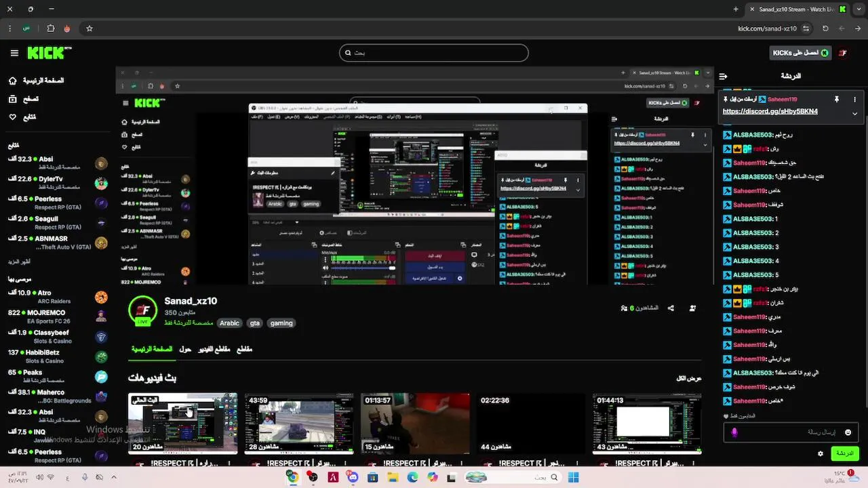This screenshot has width=868, height=488.
Task: Click Saheem119 username in the pinned message
Action: click(782, 99)
